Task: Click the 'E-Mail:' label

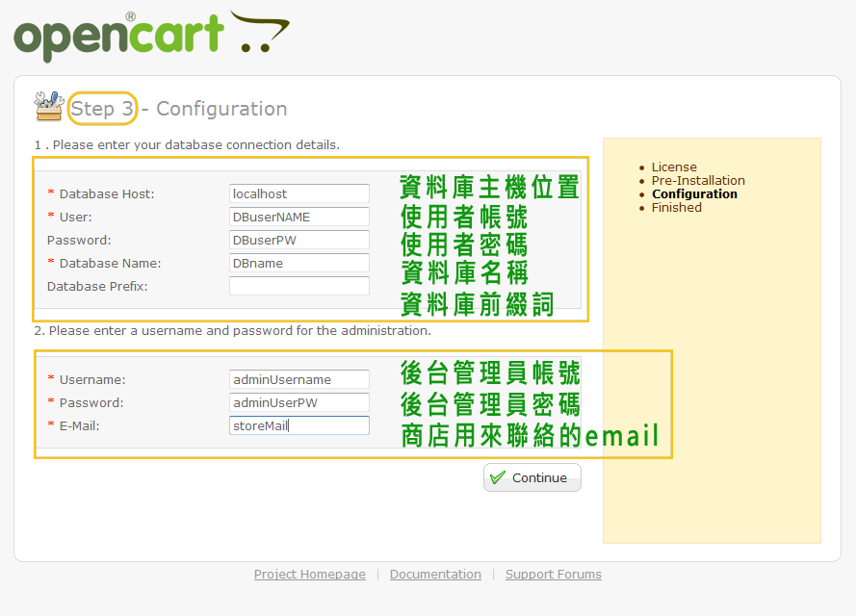Action: (80, 425)
